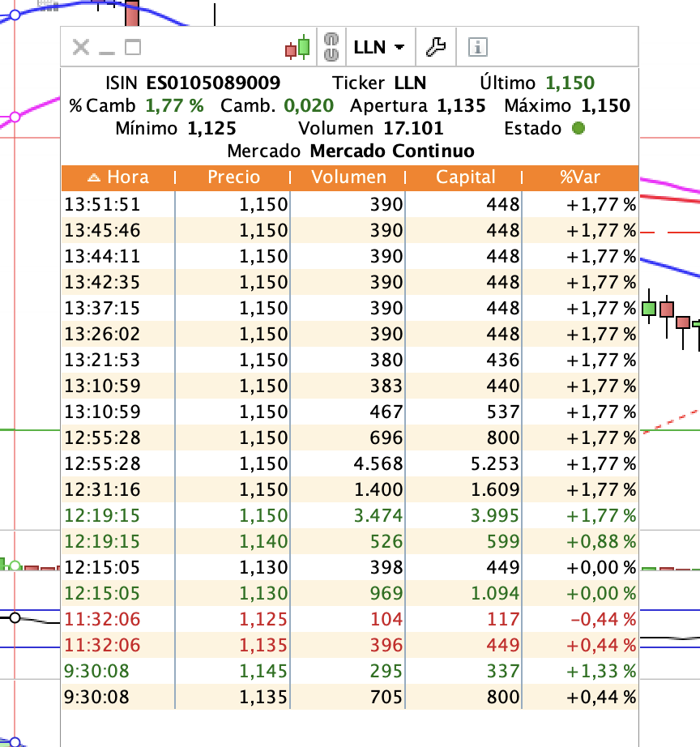The width and height of the screenshot is (700, 747).
Task: Select the ISIN code ES0105089009
Action: tap(213, 83)
